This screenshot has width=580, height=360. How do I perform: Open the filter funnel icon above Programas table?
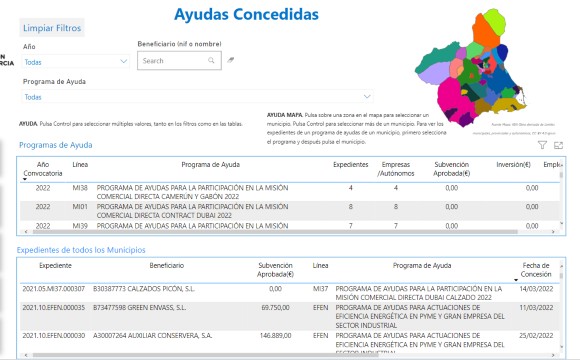pos(542,145)
